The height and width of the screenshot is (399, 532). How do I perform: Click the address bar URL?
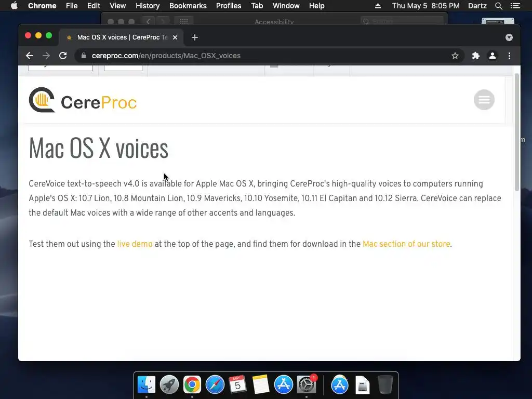(x=166, y=56)
